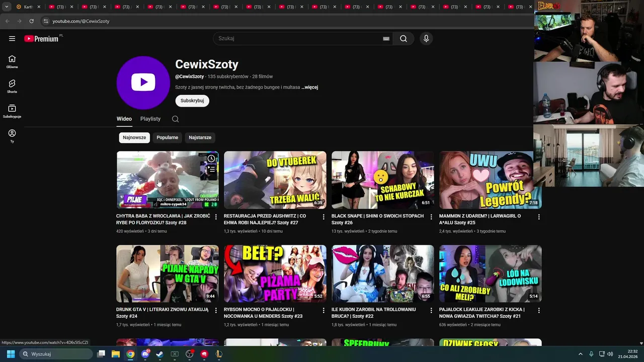Open options menu for Szoty #25
Image resolution: width=644 pixels, height=362 pixels.
point(539,217)
